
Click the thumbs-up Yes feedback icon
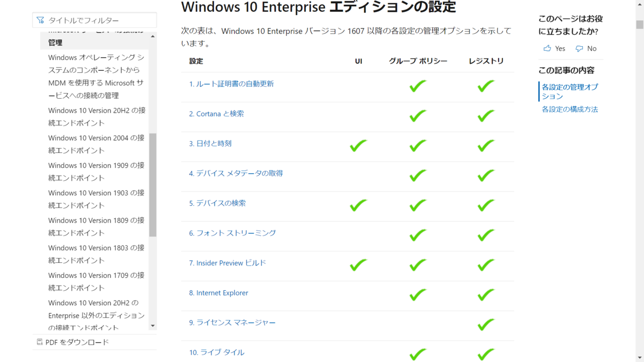(x=547, y=48)
